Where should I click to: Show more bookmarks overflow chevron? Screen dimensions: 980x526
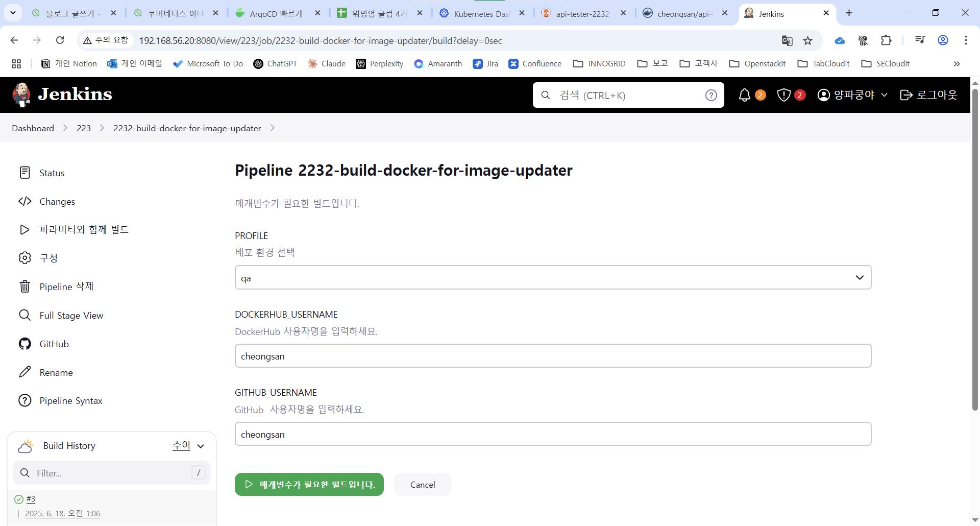pyautogui.click(x=957, y=64)
